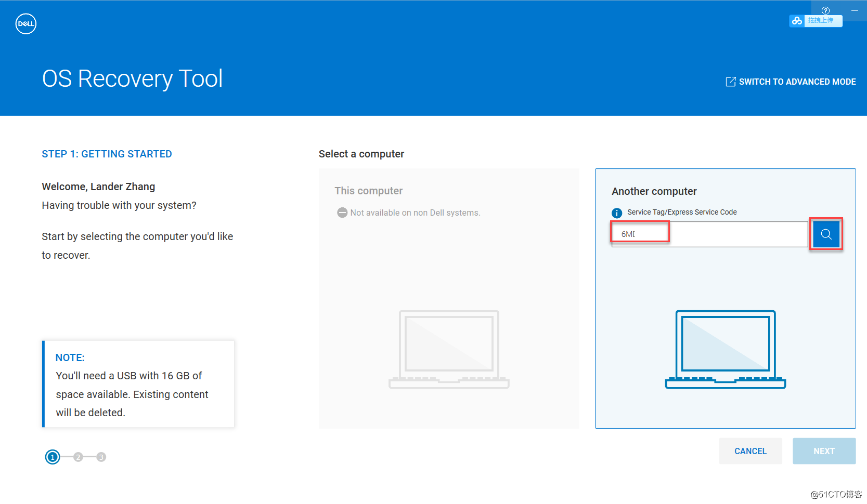The width and height of the screenshot is (867, 504).
Task: Click Welcome, Lander Zhang text
Action: tap(98, 187)
